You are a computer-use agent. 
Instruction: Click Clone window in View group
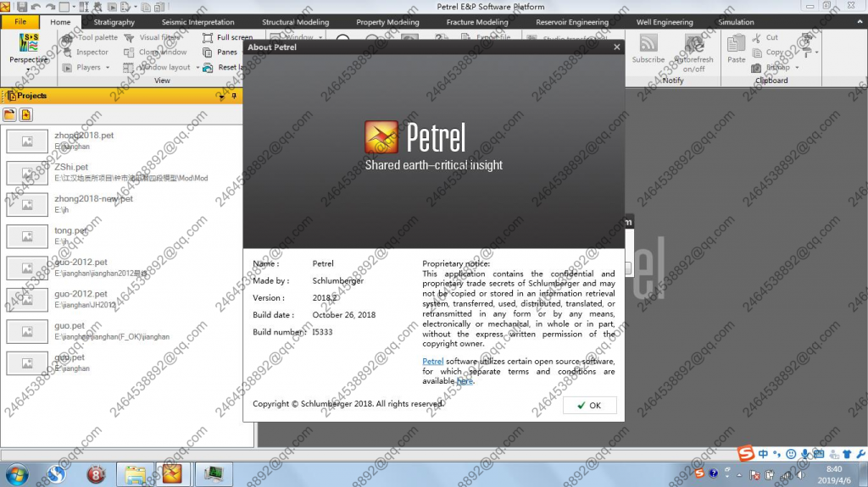(155, 52)
